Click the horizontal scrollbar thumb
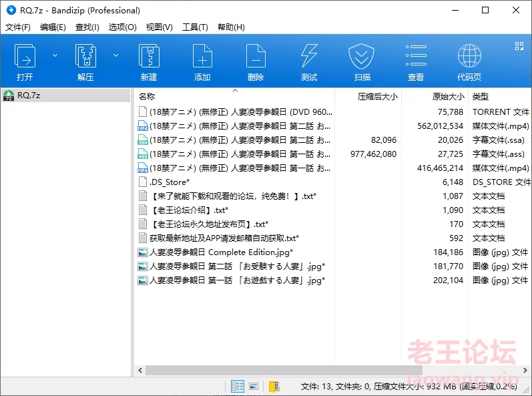This screenshot has width=532, height=396. click(284, 370)
